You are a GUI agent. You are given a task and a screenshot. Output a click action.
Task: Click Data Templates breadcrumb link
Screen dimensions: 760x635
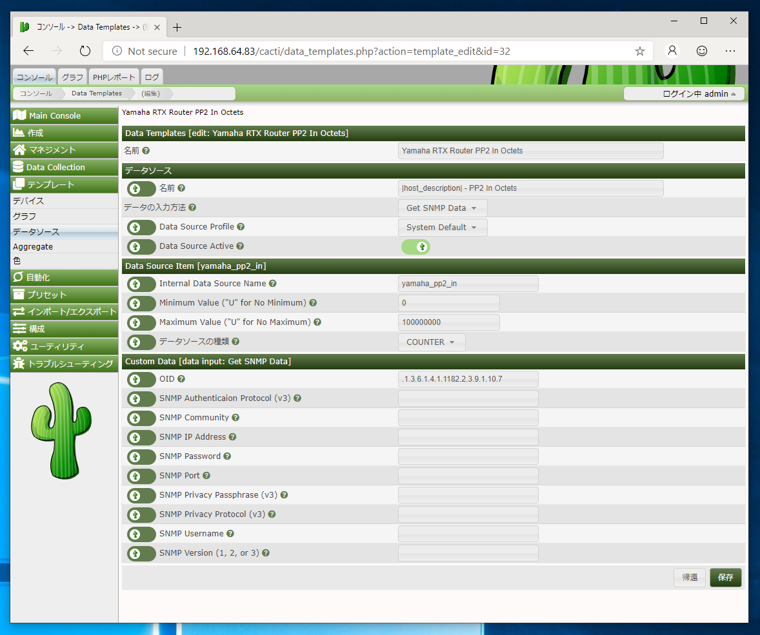click(x=96, y=93)
